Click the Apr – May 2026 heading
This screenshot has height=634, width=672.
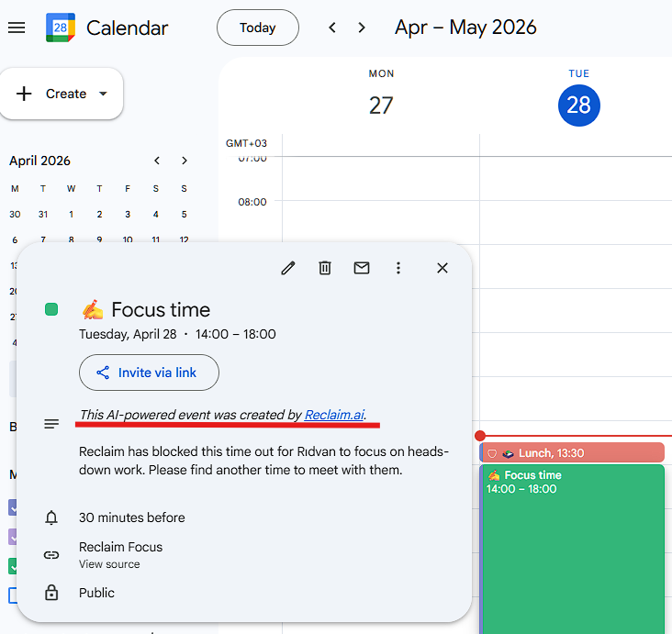(465, 28)
